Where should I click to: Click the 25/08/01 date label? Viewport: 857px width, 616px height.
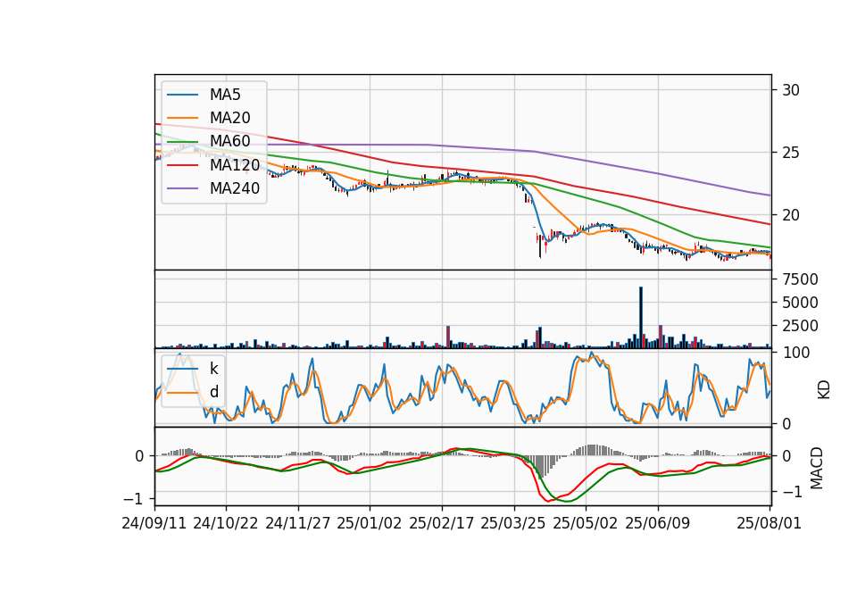coord(769,523)
